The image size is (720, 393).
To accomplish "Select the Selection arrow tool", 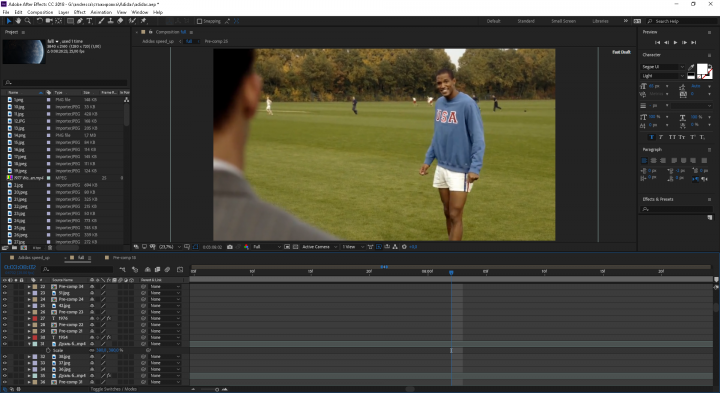I will pos(9,21).
